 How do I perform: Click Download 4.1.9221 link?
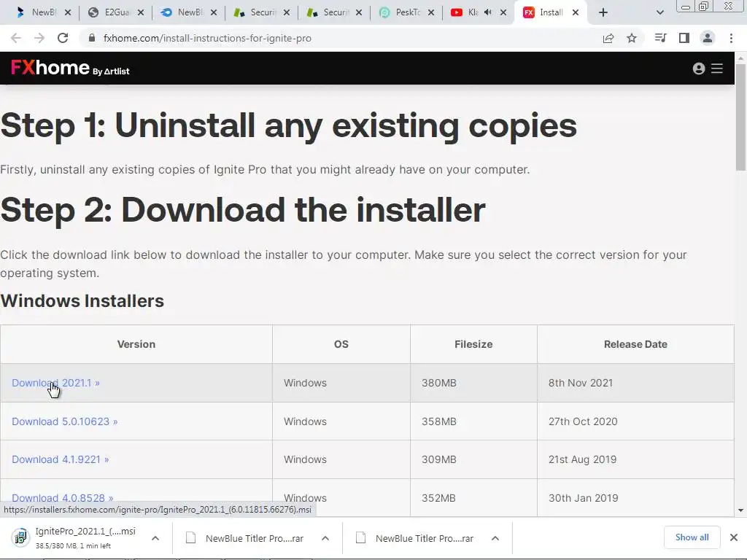60,459
